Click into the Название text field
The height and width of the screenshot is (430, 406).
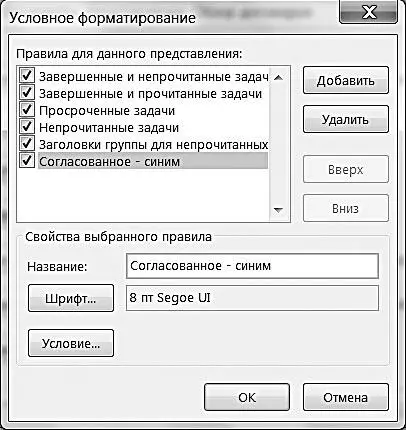[x=252, y=266]
